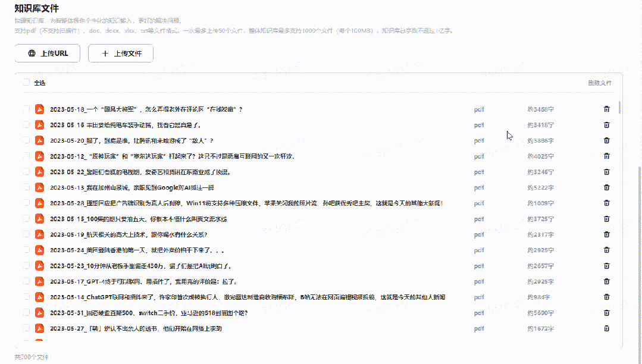The height and width of the screenshot is (364, 642).
Task: Delete the 2023-05-19 file with its trash icon
Action: pos(606,234)
